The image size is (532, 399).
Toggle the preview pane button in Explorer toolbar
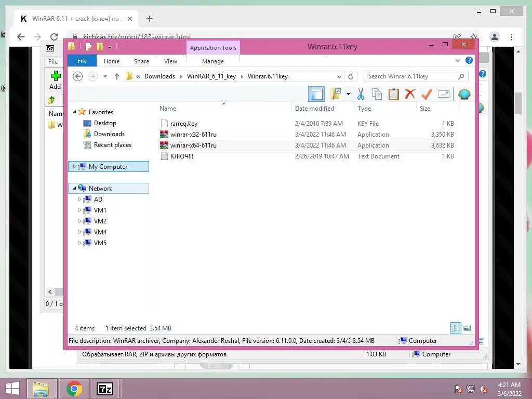(316, 94)
